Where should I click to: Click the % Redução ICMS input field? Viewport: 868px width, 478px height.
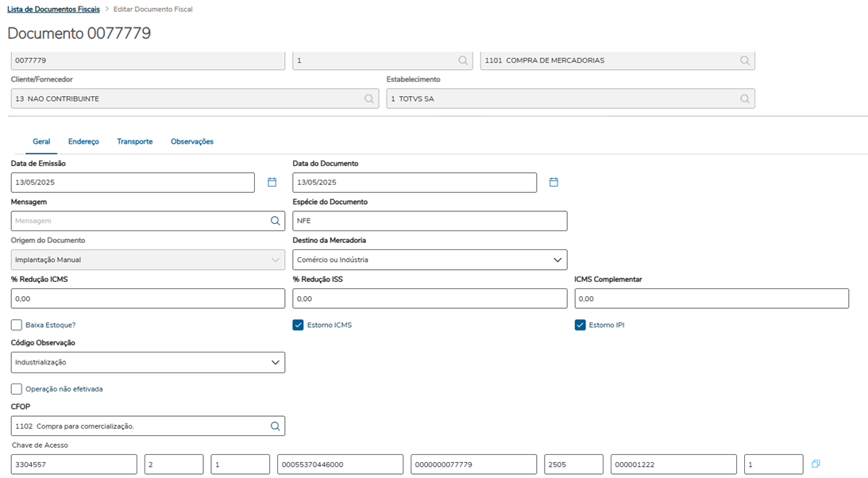148,299
